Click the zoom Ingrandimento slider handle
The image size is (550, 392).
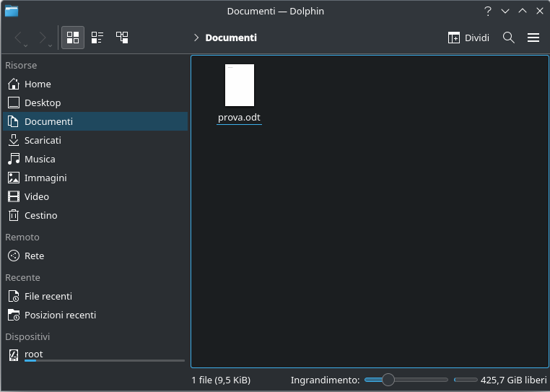point(388,380)
